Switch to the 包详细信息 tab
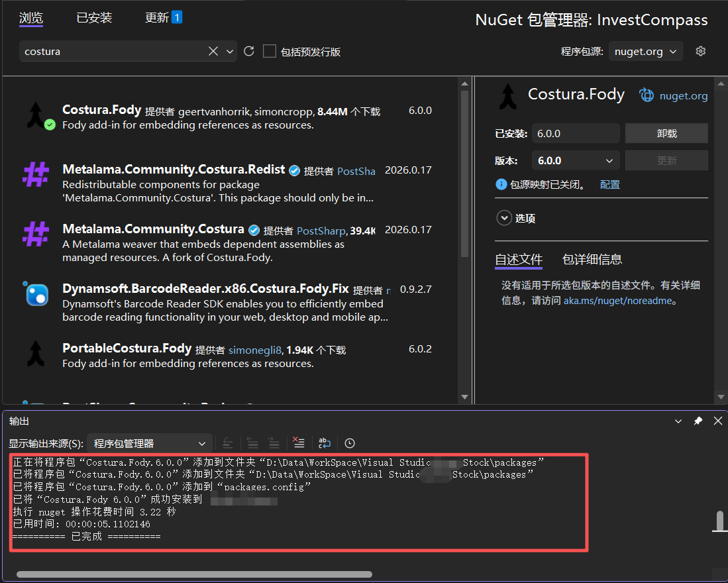The width and height of the screenshot is (728, 583). (x=592, y=259)
